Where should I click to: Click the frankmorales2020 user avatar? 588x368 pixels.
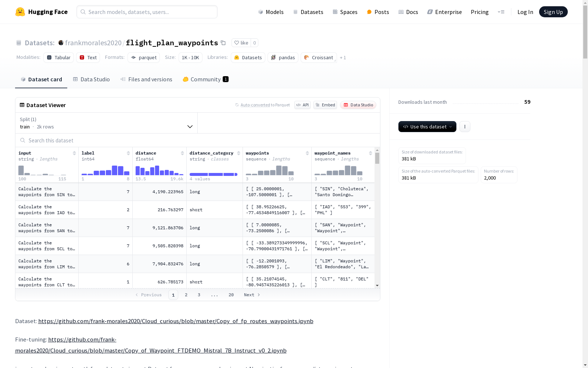(x=61, y=43)
